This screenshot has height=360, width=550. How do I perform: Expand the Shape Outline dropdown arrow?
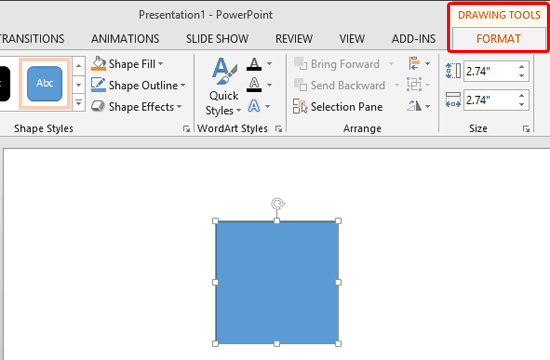coord(183,85)
